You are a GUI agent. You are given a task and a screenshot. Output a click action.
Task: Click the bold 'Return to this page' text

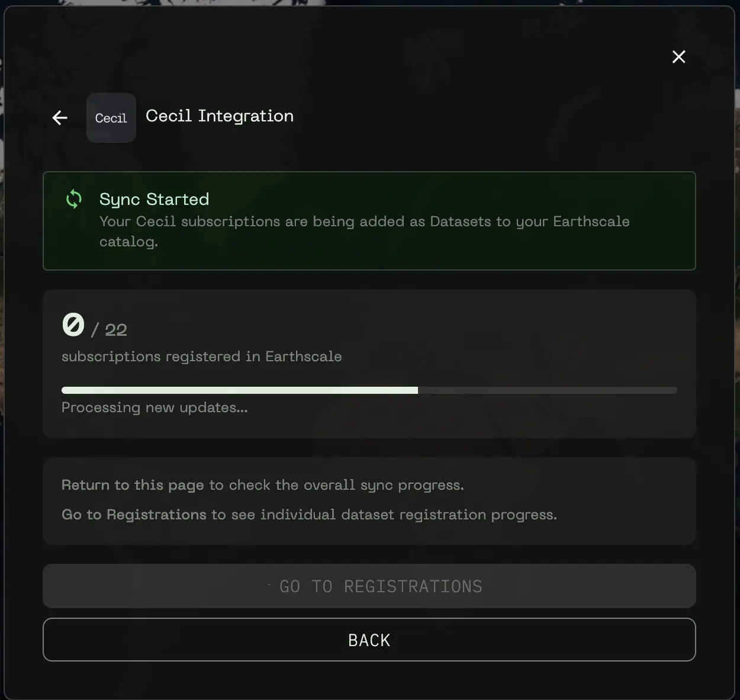click(x=133, y=485)
